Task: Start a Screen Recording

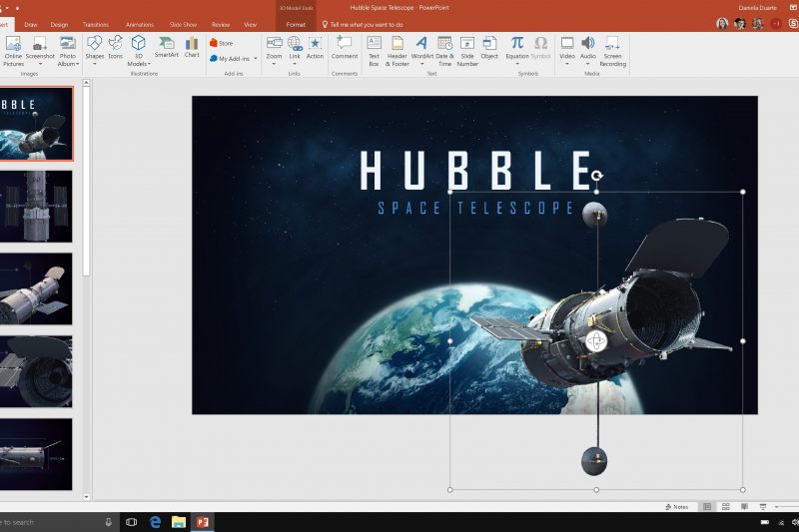Action: 612,52
